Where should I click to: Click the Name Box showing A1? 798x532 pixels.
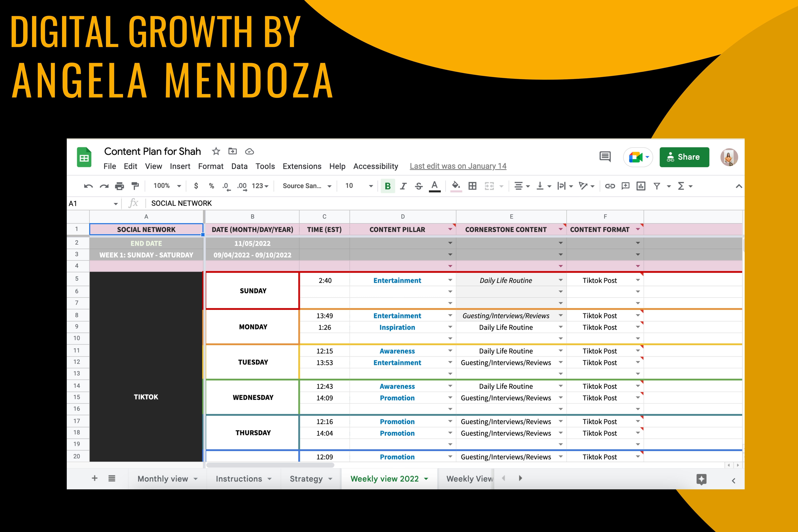point(93,204)
